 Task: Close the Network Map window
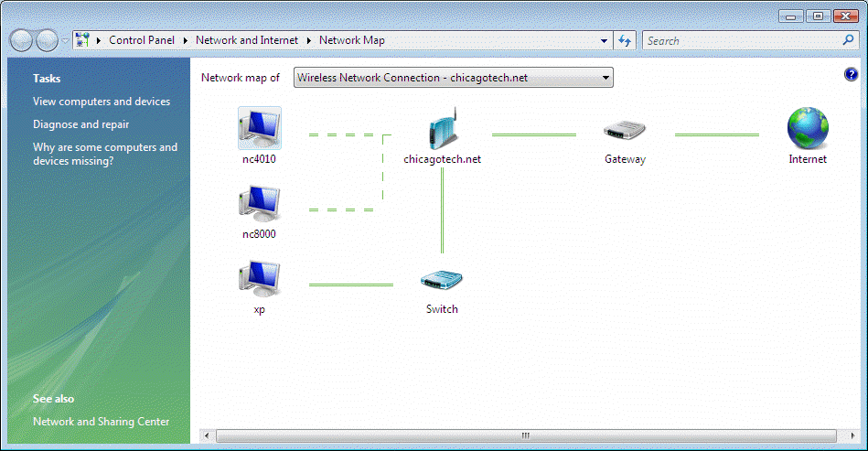click(845, 16)
